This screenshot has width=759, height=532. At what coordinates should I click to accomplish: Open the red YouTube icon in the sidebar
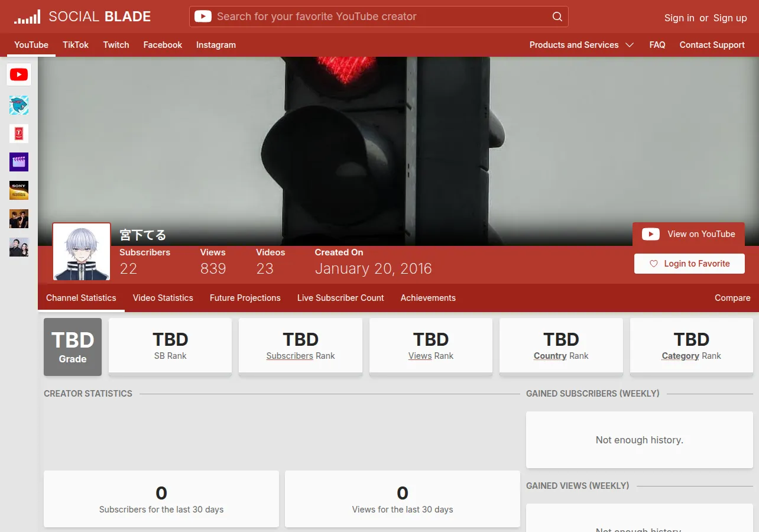click(19, 74)
